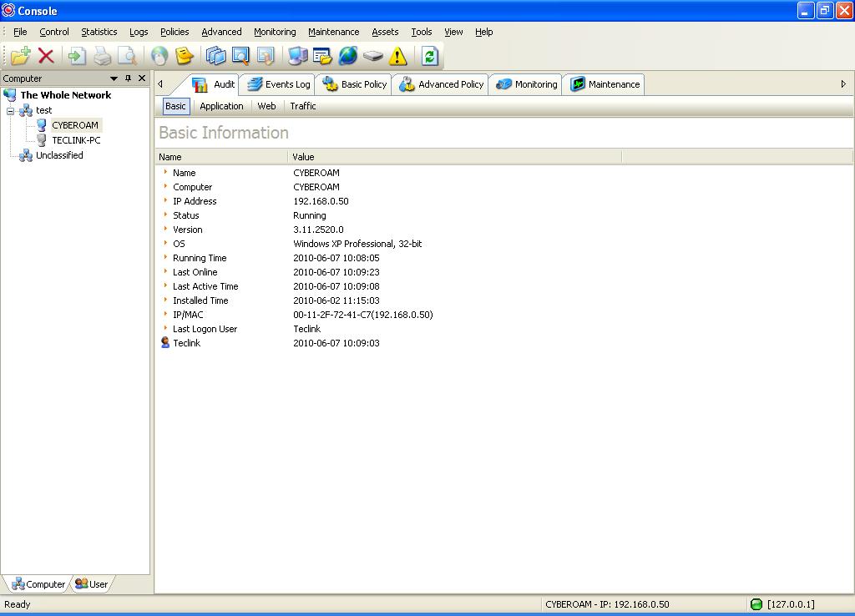This screenshot has width=855, height=616.
Task: Open the Statistics menu
Action: 99,32
